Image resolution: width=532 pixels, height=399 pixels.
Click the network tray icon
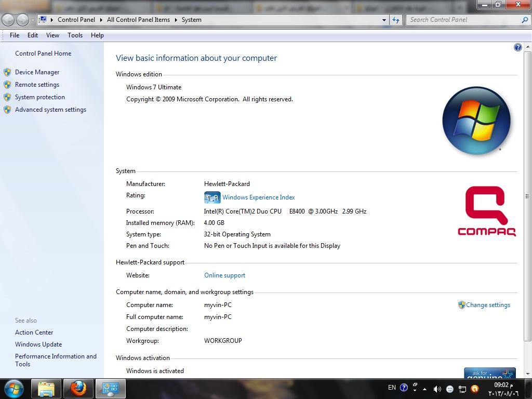pyautogui.click(x=462, y=389)
